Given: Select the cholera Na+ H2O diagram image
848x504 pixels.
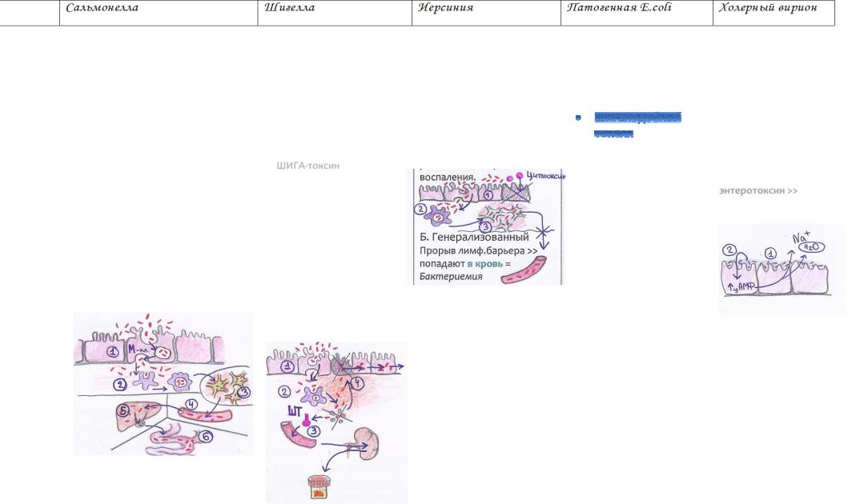Looking at the screenshot, I should 782,269.
